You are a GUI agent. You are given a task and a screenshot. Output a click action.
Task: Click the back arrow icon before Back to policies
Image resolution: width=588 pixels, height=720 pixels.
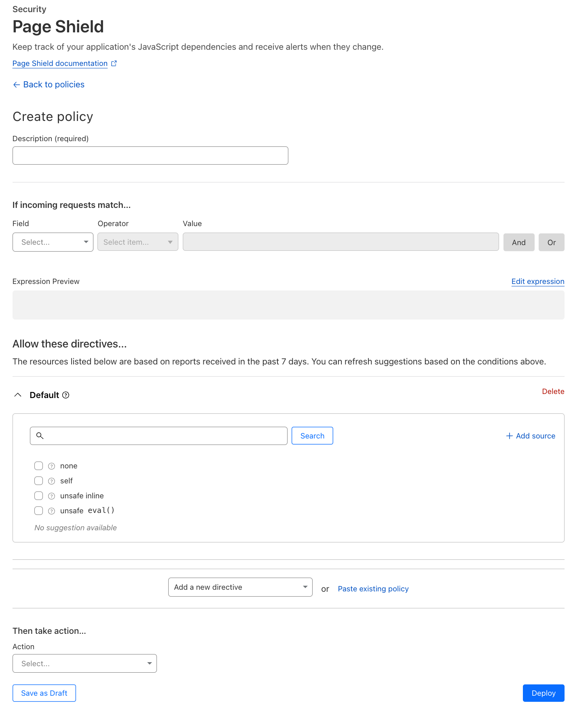17,85
